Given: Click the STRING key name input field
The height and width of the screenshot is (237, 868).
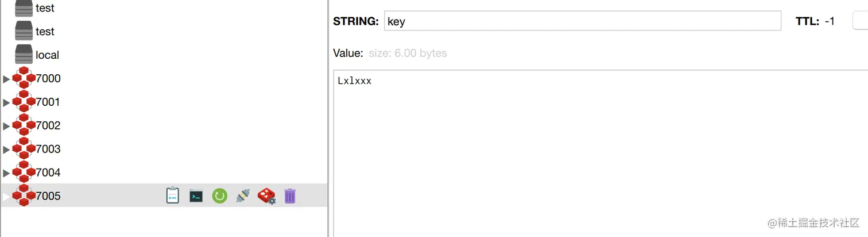Looking at the screenshot, I should click(582, 21).
